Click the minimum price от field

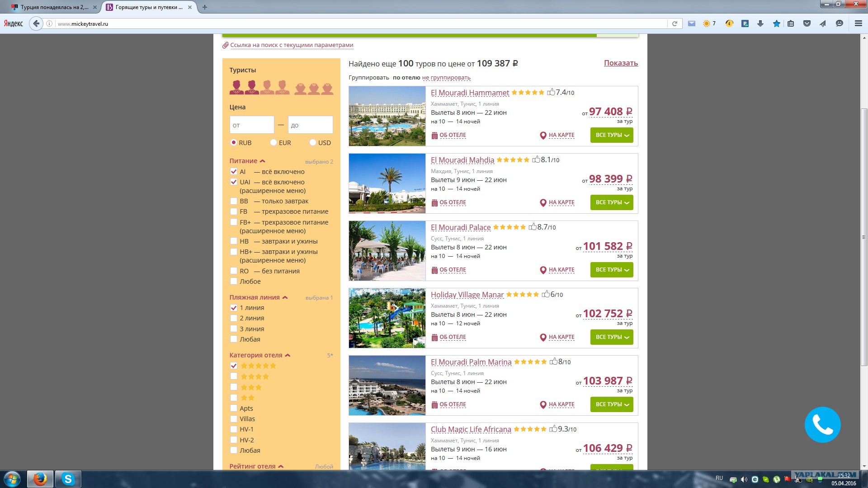pos(252,125)
